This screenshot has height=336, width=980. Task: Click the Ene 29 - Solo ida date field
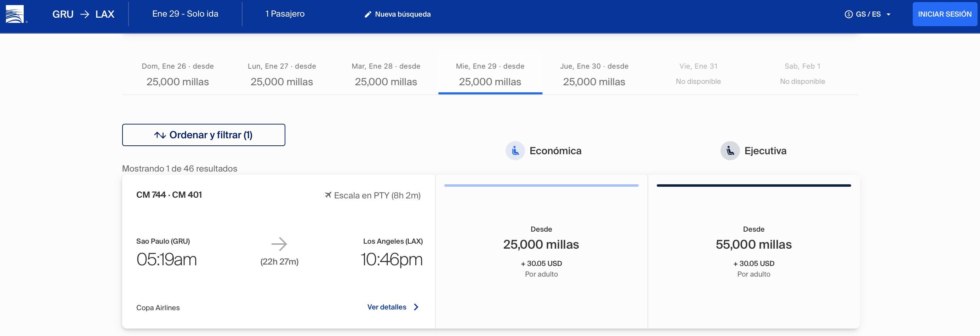[x=185, y=14]
